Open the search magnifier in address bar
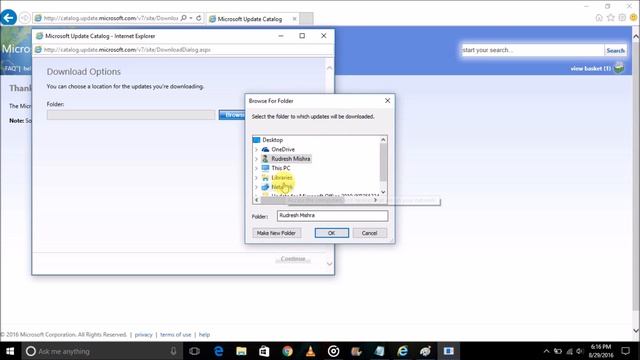 184,18
